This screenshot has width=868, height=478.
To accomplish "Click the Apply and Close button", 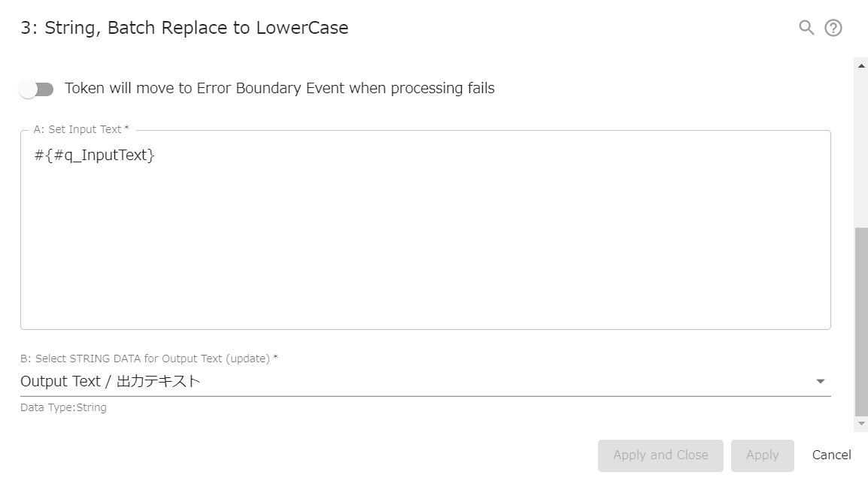I will (660, 455).
